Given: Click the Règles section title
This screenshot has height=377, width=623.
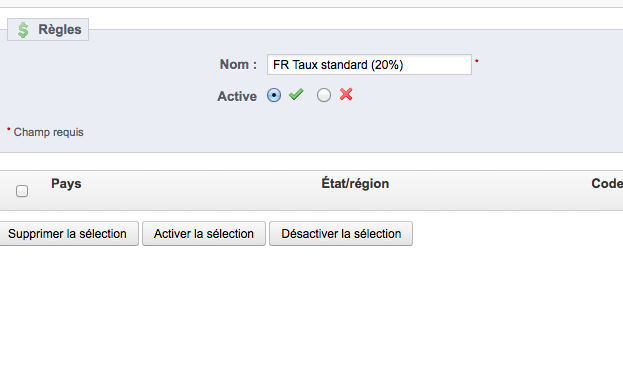Looking at the screenshot, I should [x=60, y=29].
